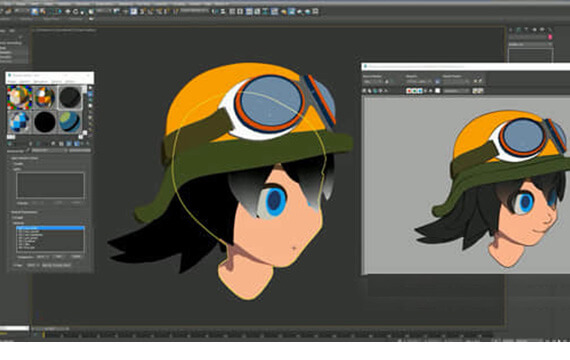Open the named selection sets dropdown
The height and width of the screenshot is (360, 570).
194,11
